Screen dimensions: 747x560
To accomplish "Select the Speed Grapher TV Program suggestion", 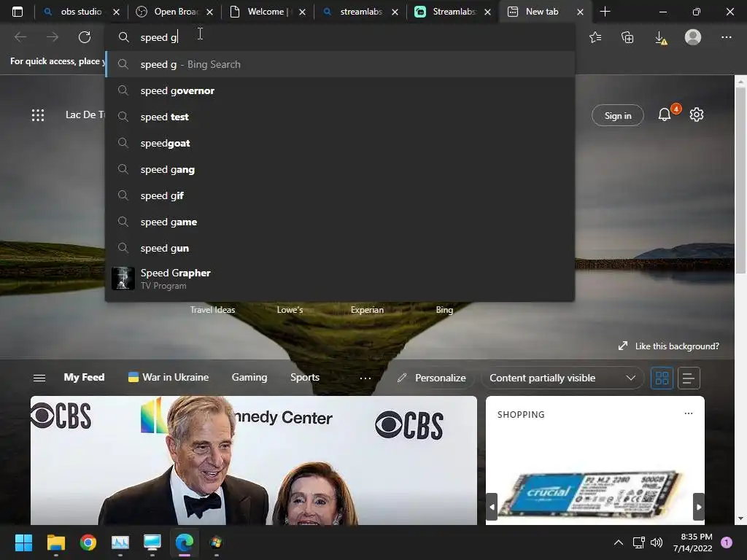I will click(340, 279).
